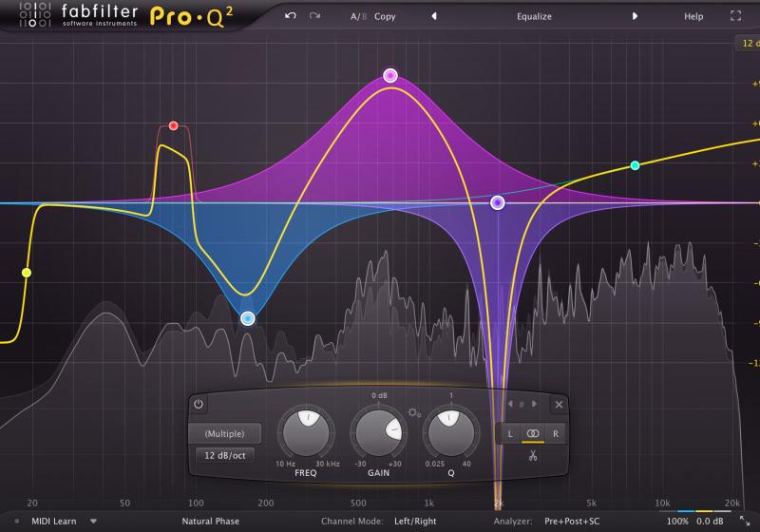Open the MIDI Learn dropdown arrow
Viewport: 760px width, 532px height.
tap(93, 522)
